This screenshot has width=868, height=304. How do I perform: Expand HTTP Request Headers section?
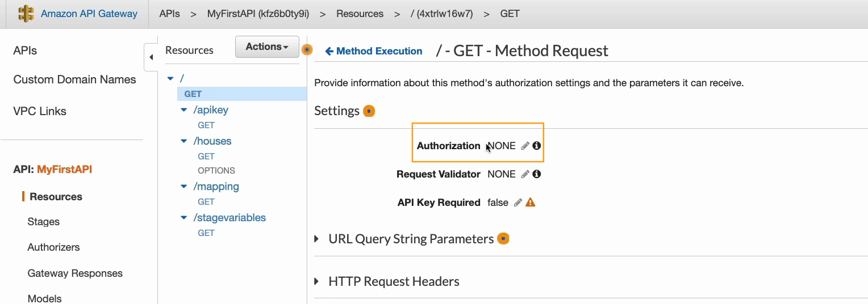[x=316, y=282]
